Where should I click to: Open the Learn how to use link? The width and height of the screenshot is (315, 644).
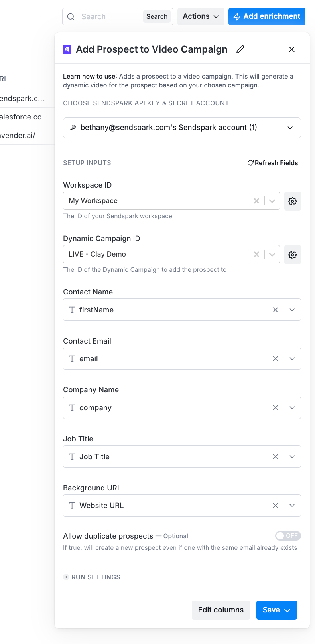pos(89,76)
